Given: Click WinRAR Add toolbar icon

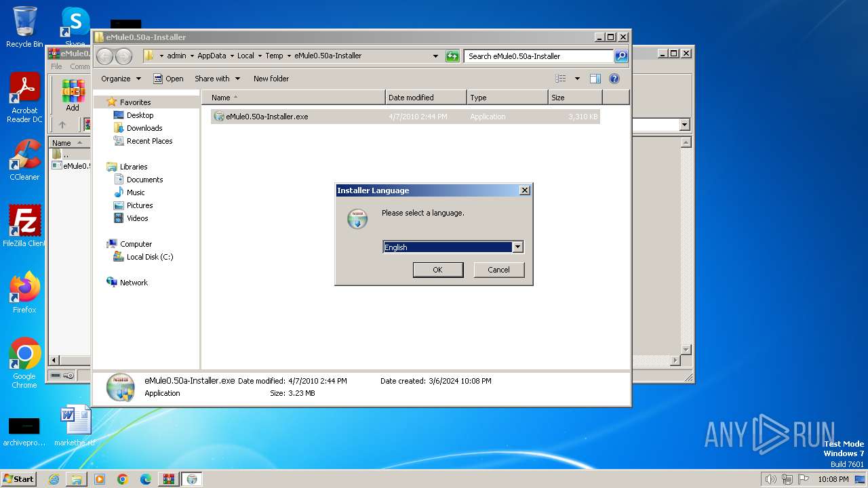Looking at the screenshot, I should (x=73, y=96).
